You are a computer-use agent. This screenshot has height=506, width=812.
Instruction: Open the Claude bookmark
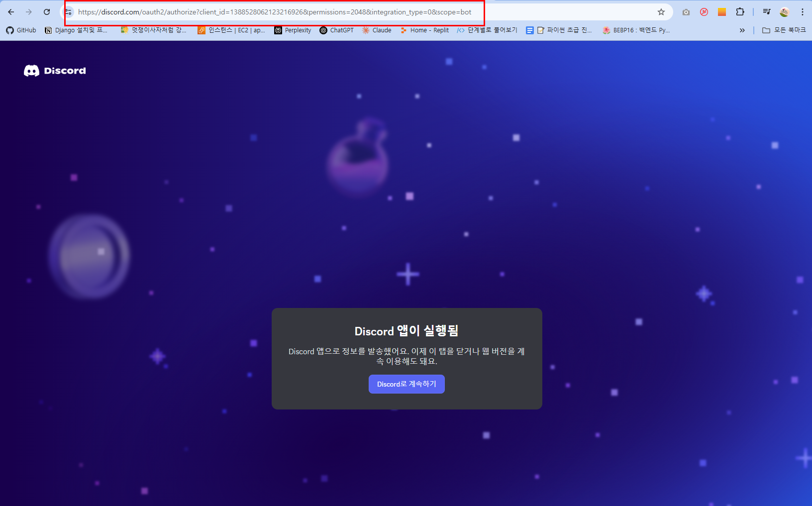click(x=377, y=30)
